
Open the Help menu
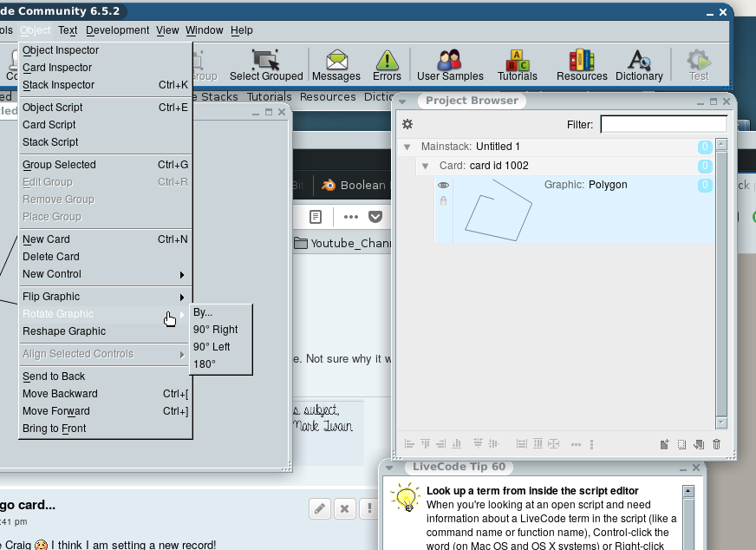(242, 29)
